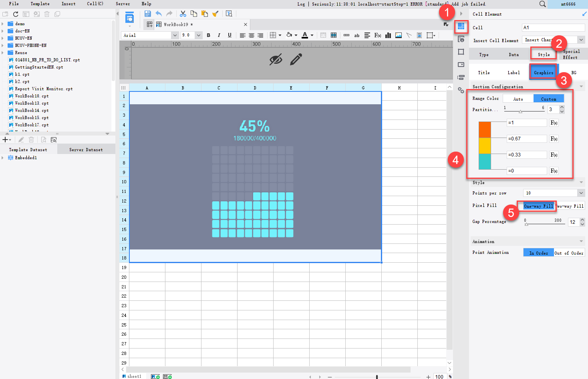
Task: Click the Server Dataset button
Action: point(86,149)
